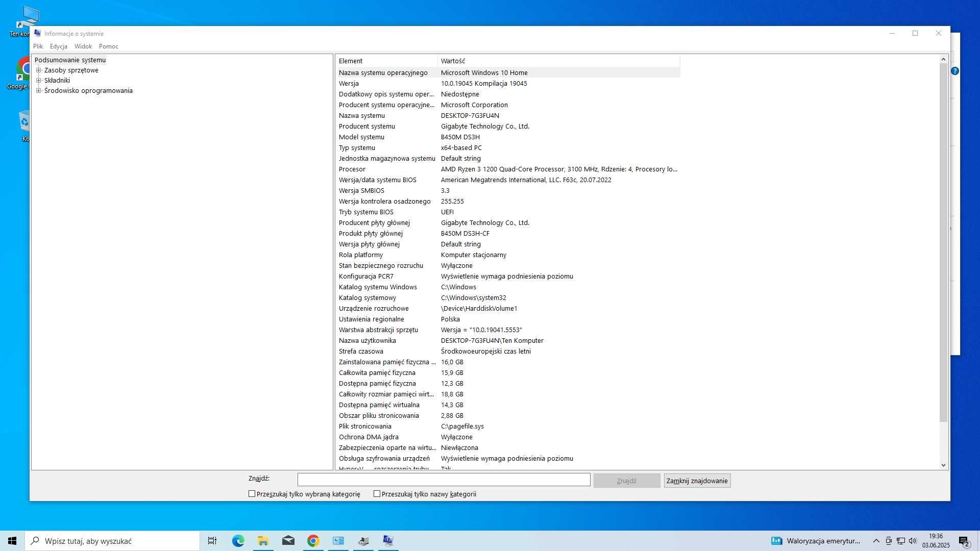Open the Windows Start menu
The image size is (980, 551).
(12, 541)
